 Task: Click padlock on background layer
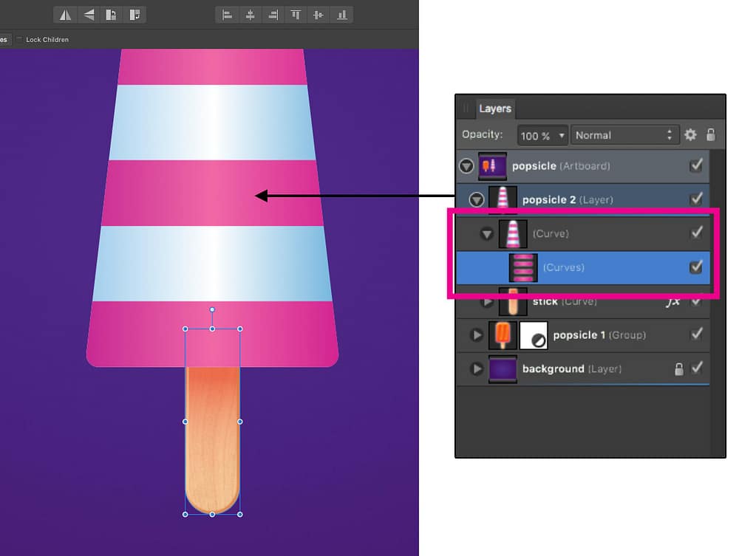click(679, 369)
